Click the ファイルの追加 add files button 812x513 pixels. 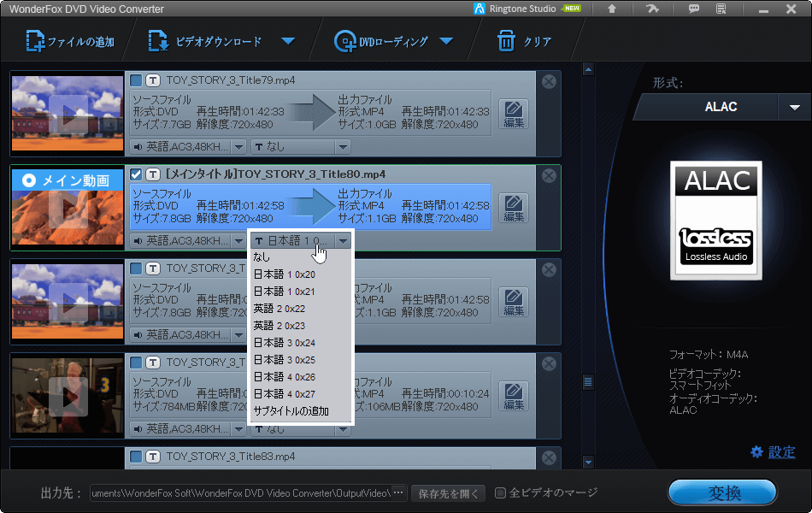pos(70,41)
